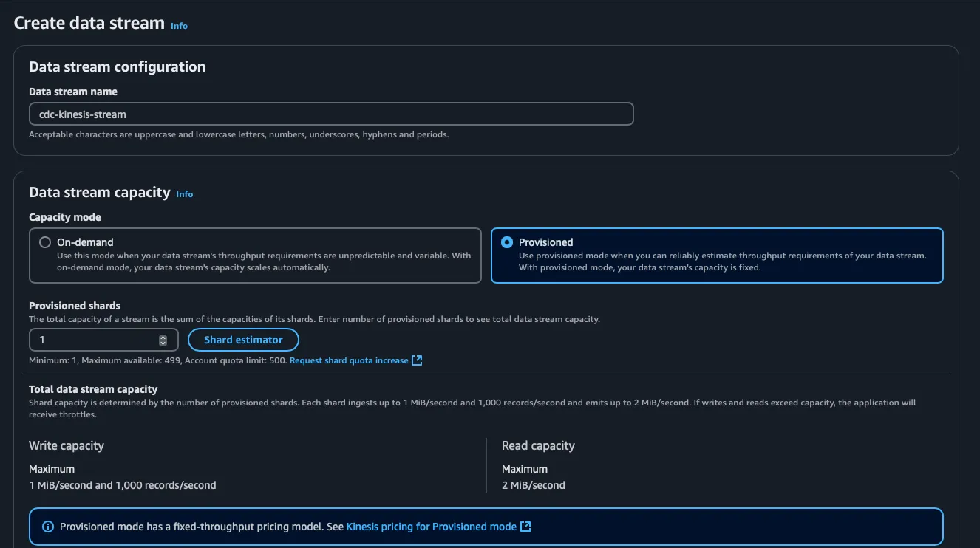The height and width of the screenshot is (548, 980).
Task: Click the info circle icon in pricing notice
Action: click(x=48, y=527)
